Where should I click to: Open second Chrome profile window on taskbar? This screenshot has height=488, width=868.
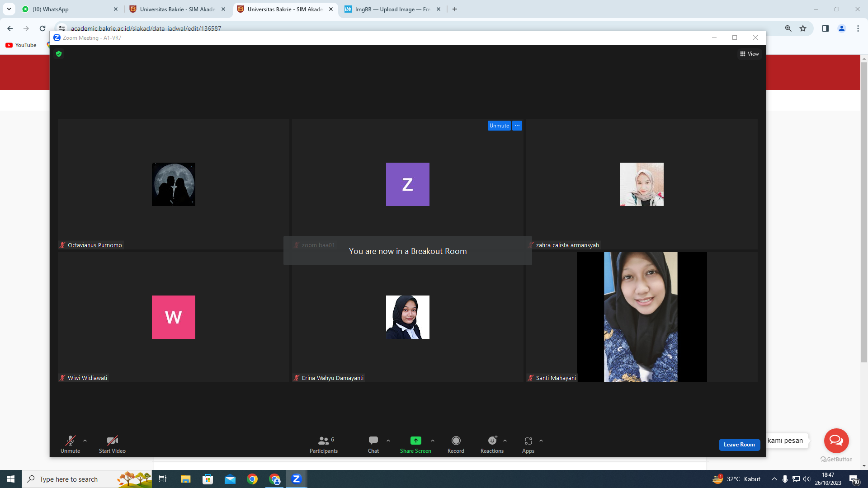274,479
